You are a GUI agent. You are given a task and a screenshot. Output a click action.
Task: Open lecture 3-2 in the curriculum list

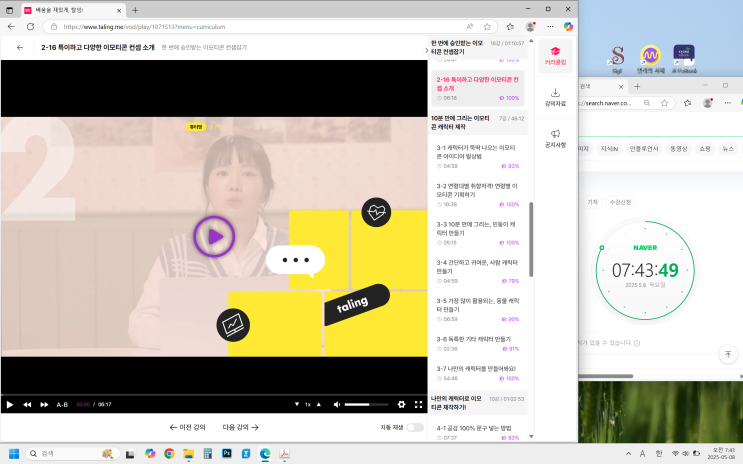tap(478, 195)
